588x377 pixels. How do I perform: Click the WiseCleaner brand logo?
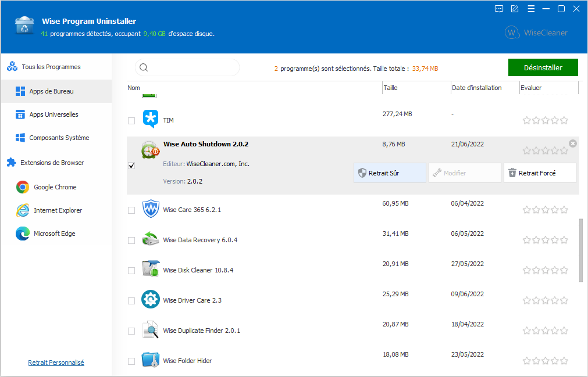(536, 33)
